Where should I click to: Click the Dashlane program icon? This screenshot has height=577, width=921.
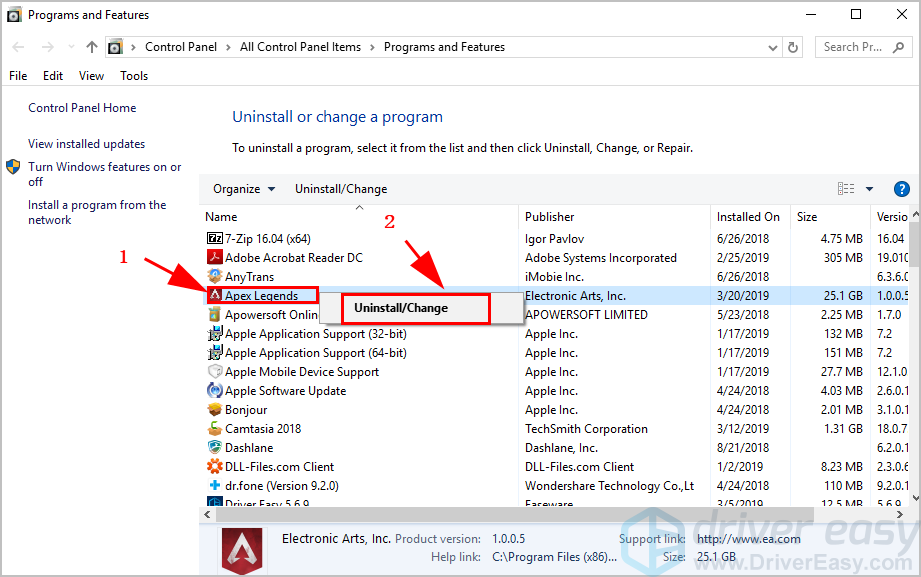tap(214, 448)
